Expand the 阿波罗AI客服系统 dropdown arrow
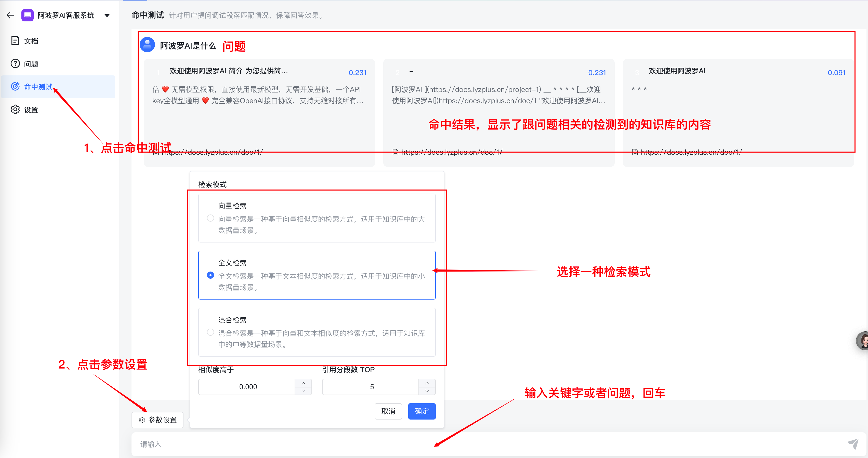Image resolution: width=868 pixels, height=458 pixels. click(107, 16)
